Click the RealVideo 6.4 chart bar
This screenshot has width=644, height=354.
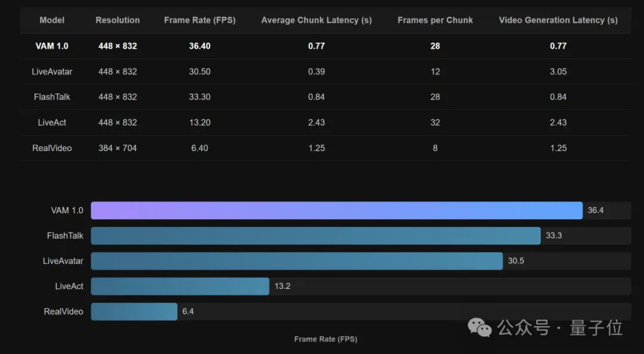(x=134, y=312)
